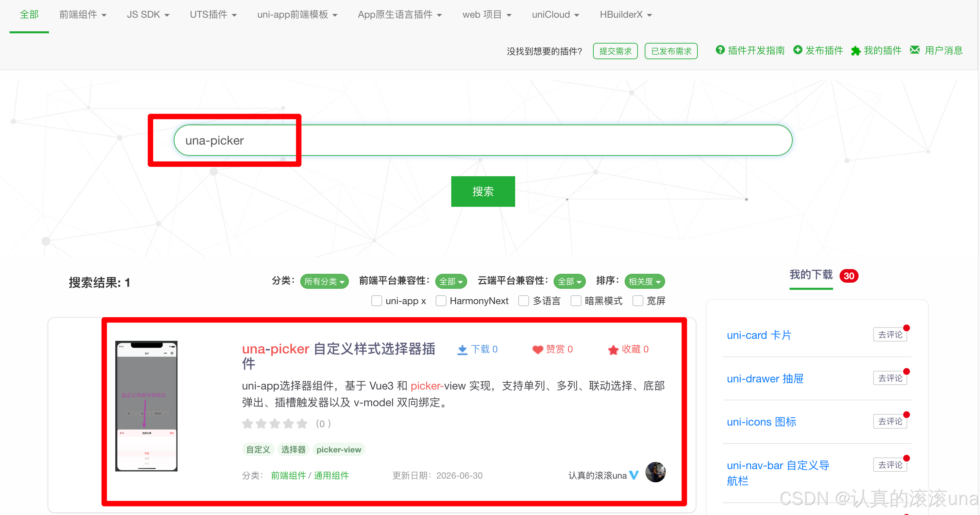Click the 收藏 0 count
Screen dimensions: 980x515
(635, 349)
